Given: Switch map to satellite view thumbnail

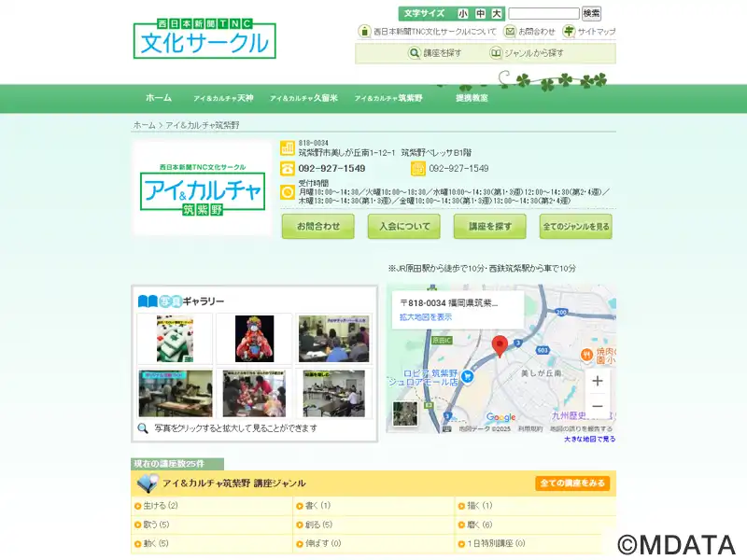Looking at the screenshot, I should pos(405,413).
